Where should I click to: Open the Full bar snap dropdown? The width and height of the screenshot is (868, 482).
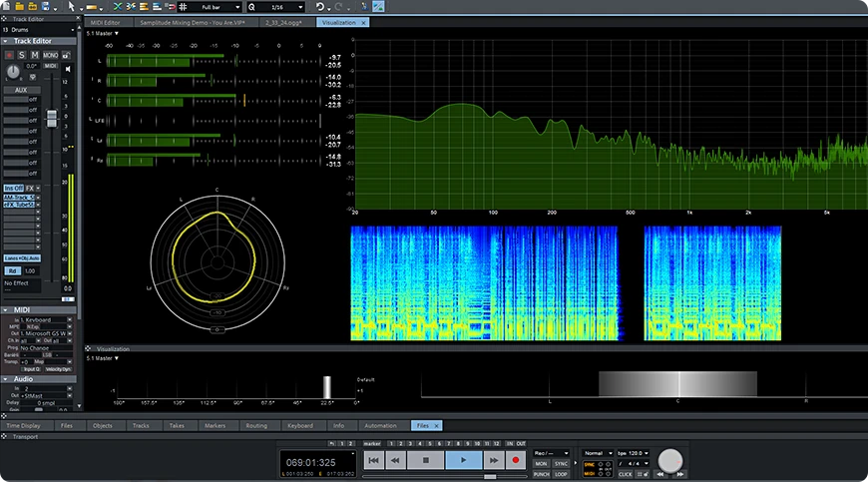219,7
